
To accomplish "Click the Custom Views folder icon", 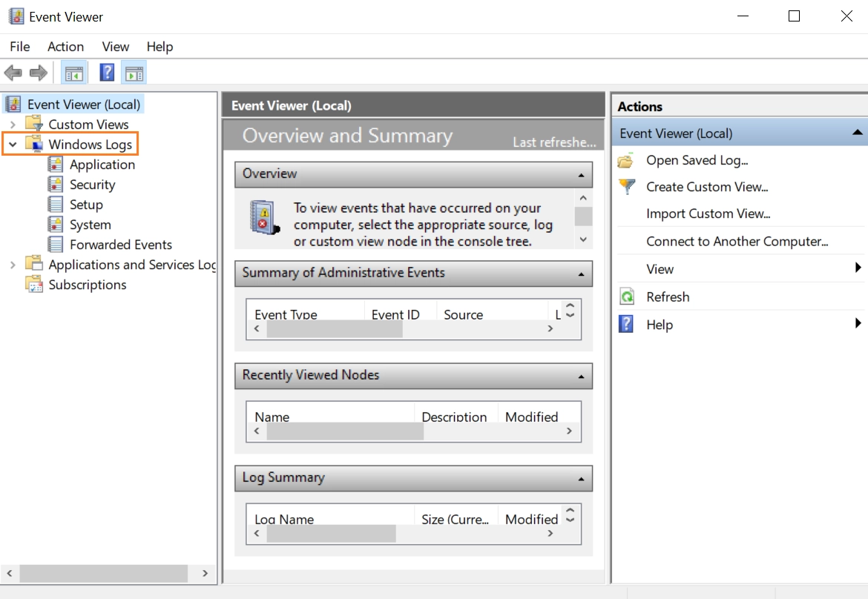I will 34,123.
